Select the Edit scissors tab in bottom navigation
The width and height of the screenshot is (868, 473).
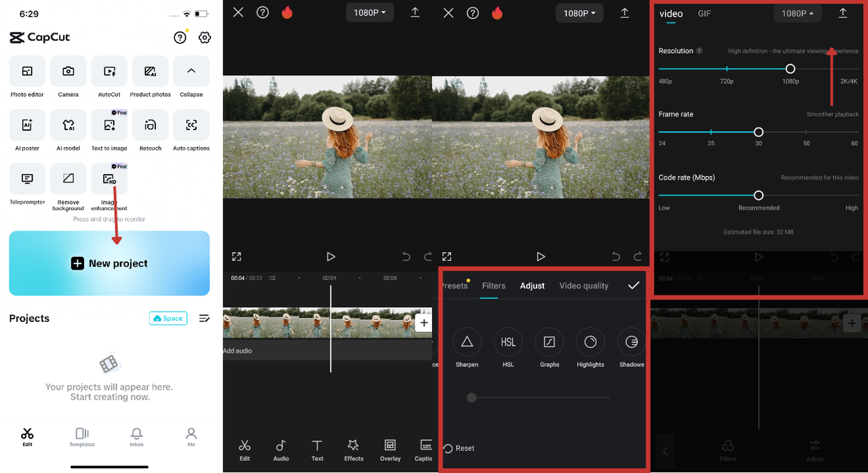coord(27,437)
